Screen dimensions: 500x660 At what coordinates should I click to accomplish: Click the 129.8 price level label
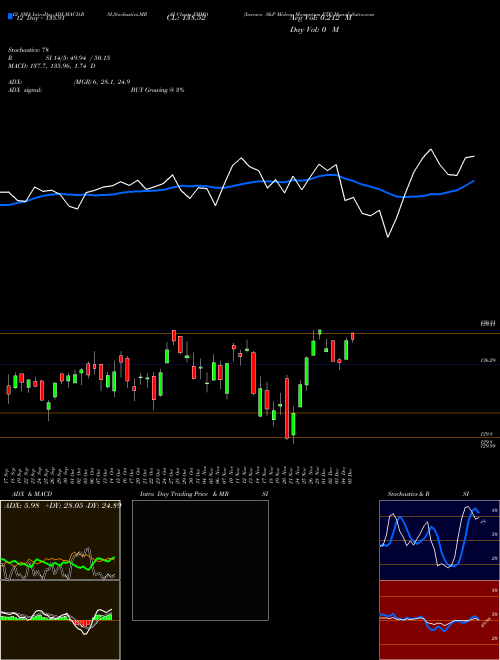(487, 434)
